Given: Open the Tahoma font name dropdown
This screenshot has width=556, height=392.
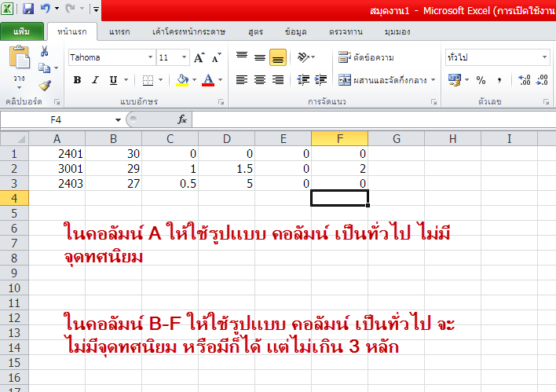Looking at the screenshot, I should coord(149,58).
